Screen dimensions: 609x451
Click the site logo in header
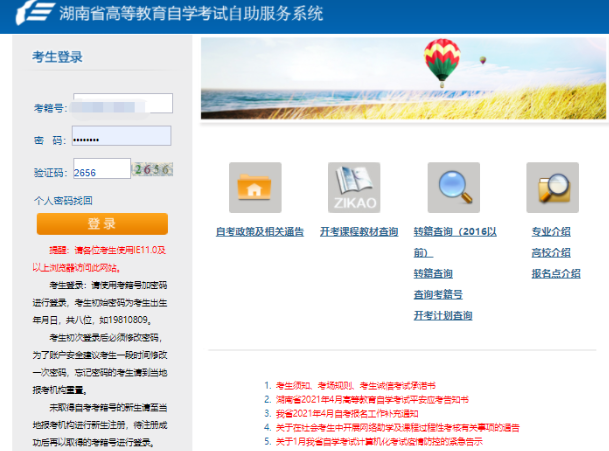[x=35, y=13]
